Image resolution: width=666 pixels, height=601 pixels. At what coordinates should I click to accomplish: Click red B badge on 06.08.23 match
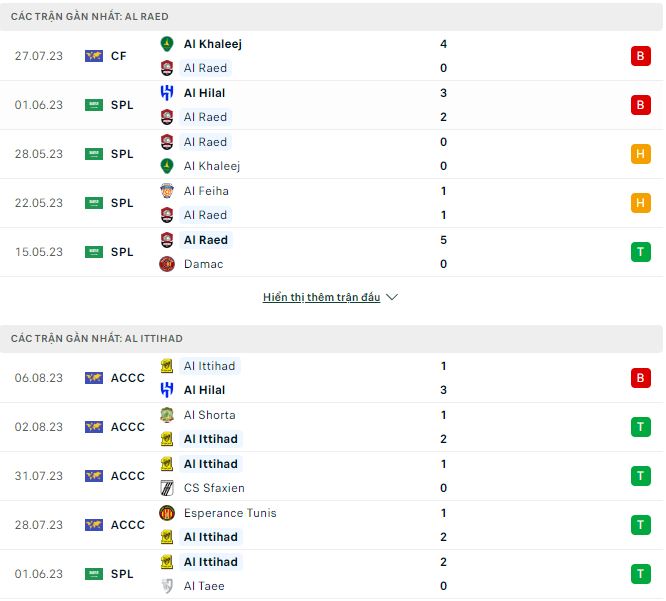point(640,378)
